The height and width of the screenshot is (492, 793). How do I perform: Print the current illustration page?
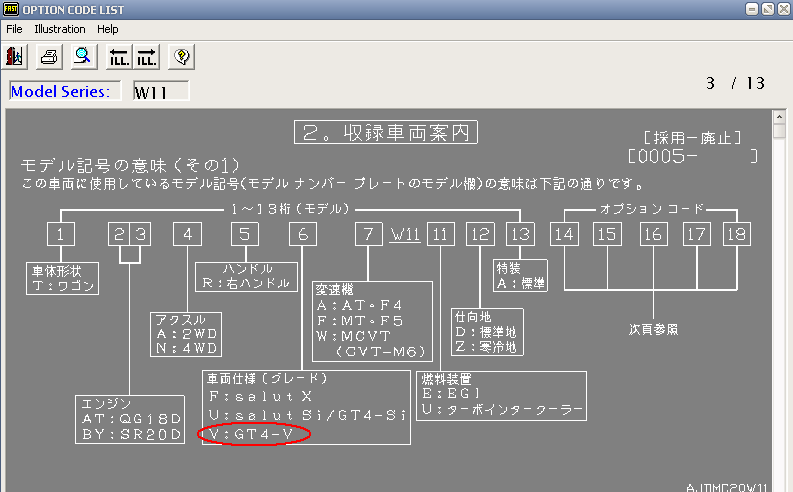(x=49, y=55)
